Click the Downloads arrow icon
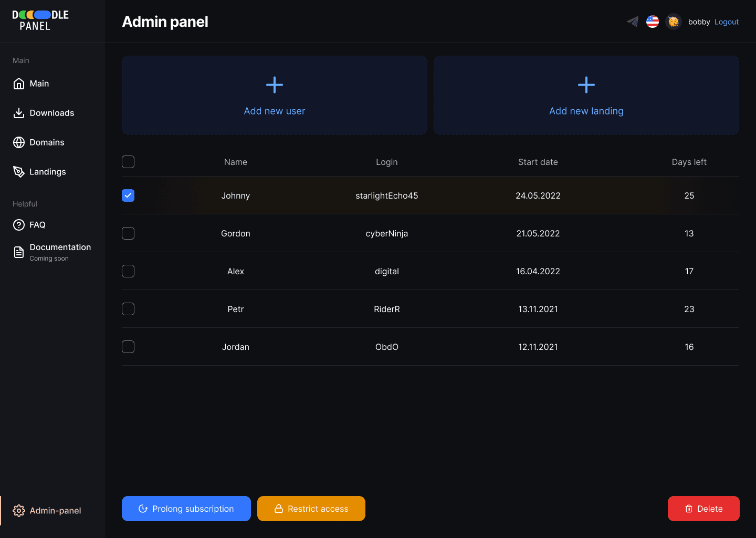 pyautogui.click(x=19, y=113)
